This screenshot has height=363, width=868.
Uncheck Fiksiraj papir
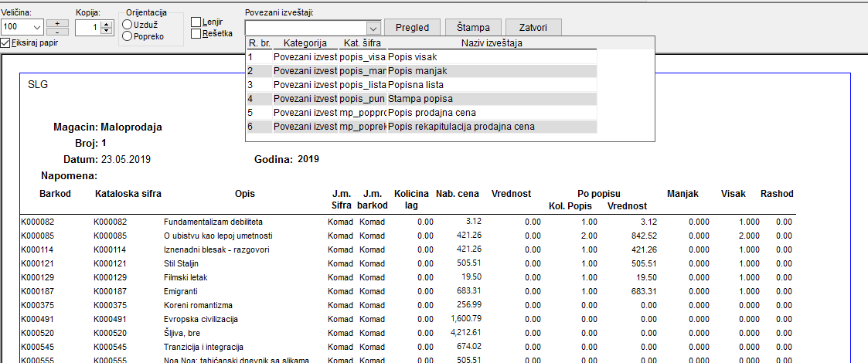pyautogui.click(x=5, y=42)
